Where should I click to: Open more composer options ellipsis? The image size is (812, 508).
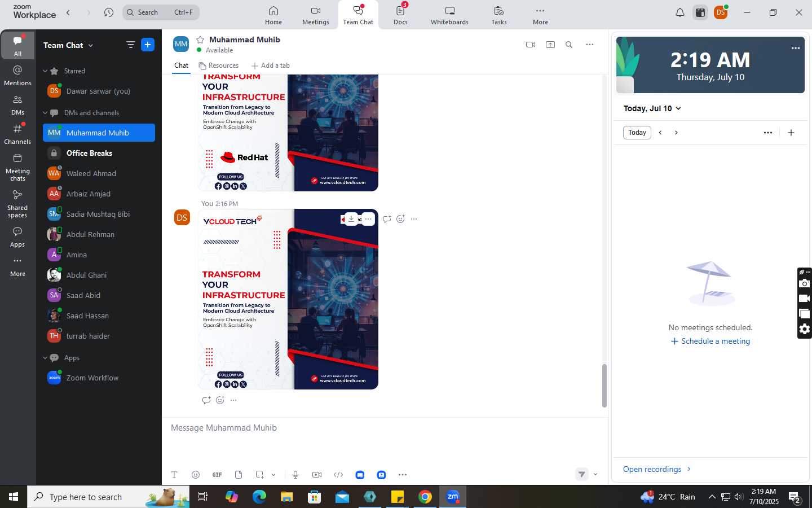pos(403,475)
